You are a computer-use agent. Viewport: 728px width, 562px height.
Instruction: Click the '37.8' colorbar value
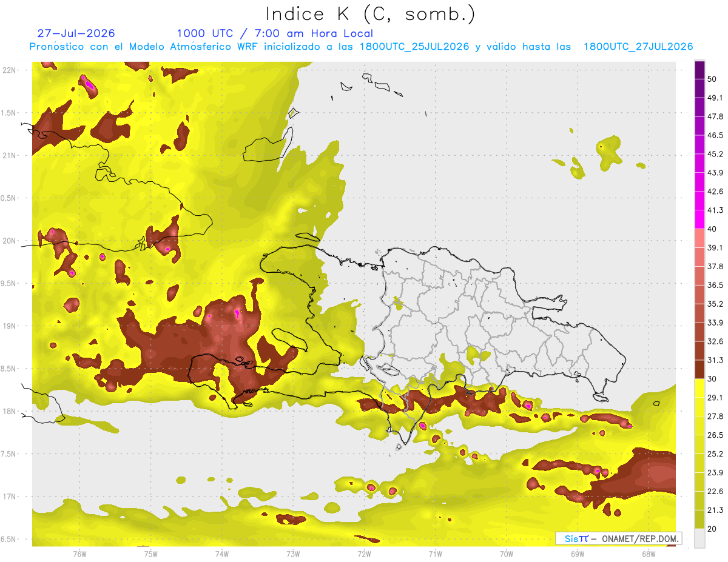coord(716,267)
